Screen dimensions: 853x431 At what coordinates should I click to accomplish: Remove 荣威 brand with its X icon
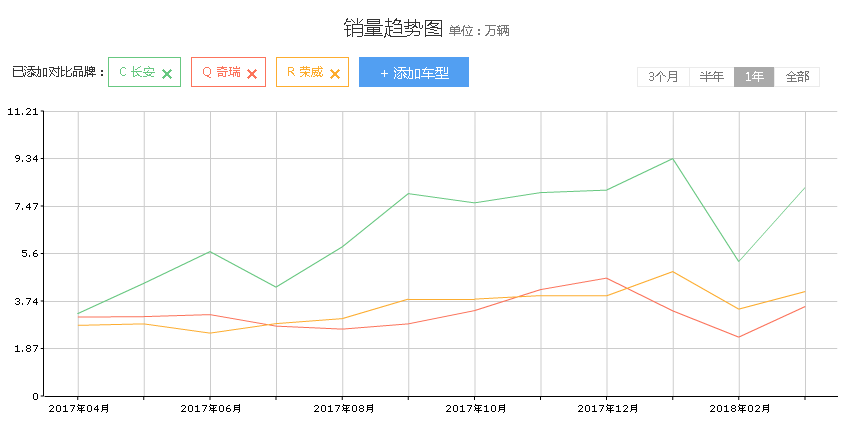pyautogui.click(x=335, y=73)
